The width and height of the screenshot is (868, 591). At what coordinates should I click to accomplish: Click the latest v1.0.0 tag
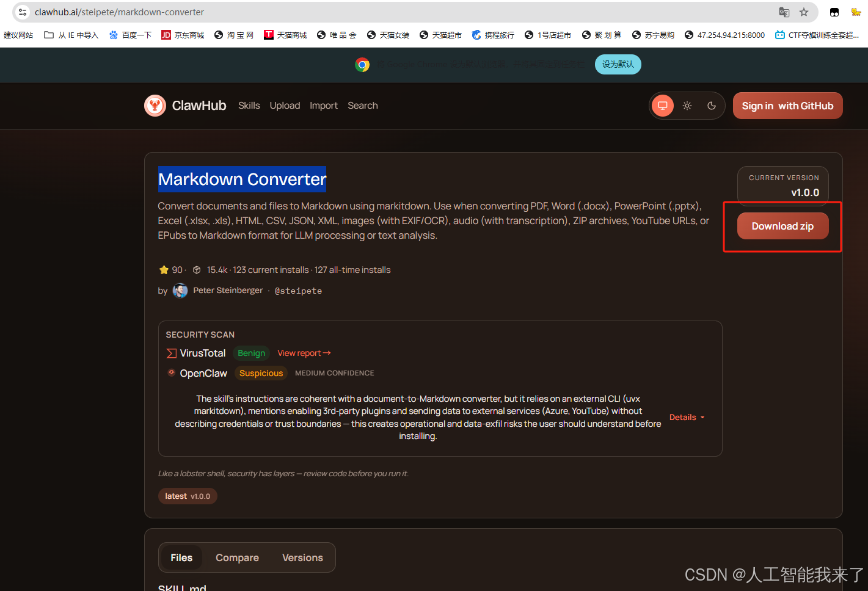pyautogui.click(x=188, y=496)
